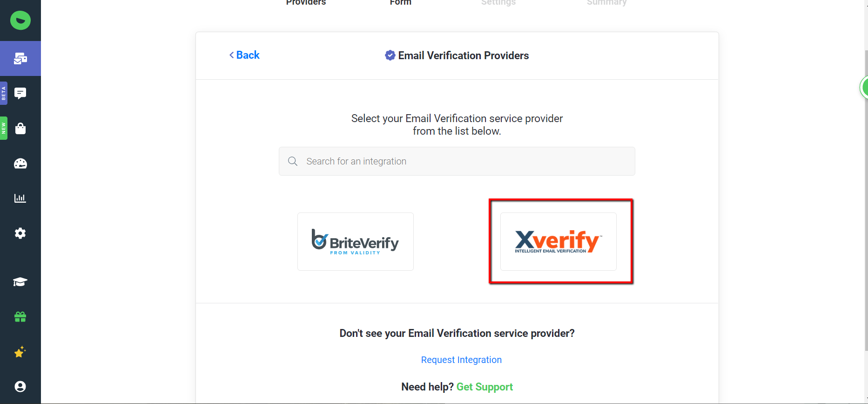Open the new shopping bag icon
868x404 pixels.
point(20,129)
